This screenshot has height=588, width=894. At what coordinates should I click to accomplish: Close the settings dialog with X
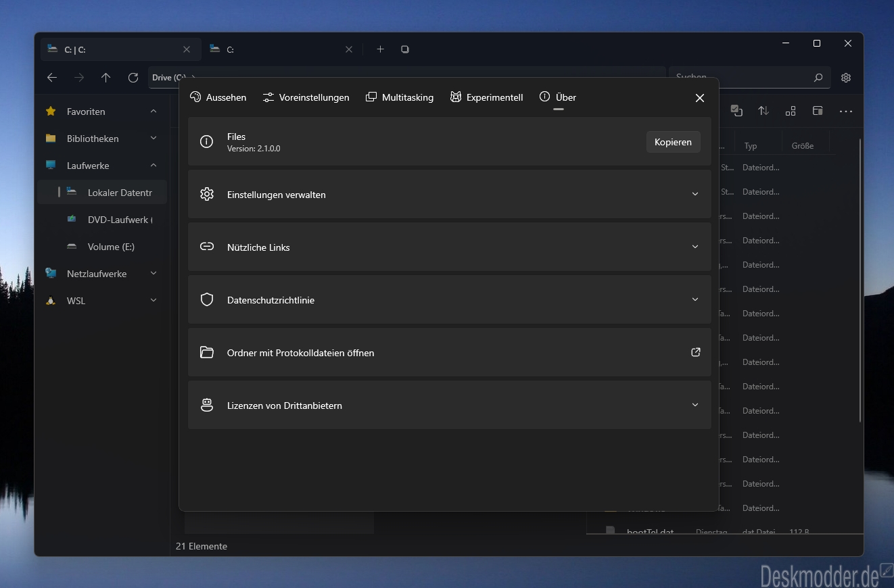(700, 98)
